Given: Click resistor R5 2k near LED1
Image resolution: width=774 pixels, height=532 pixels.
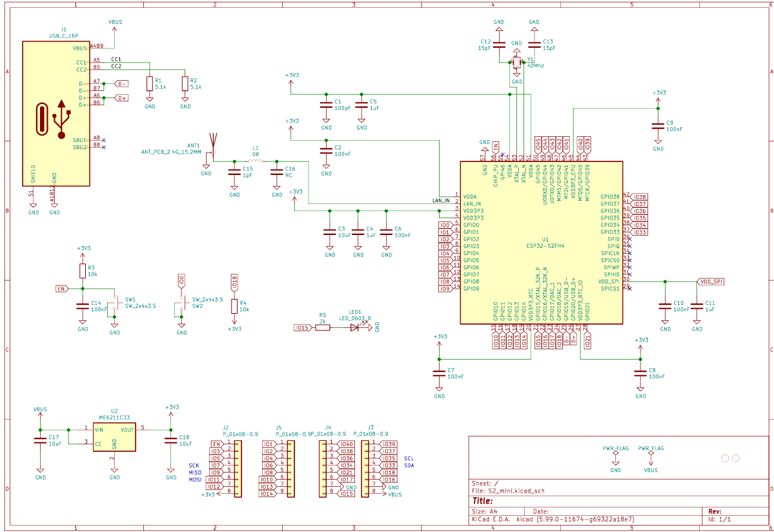Looking at the screenshot, I should coord(322,327).
